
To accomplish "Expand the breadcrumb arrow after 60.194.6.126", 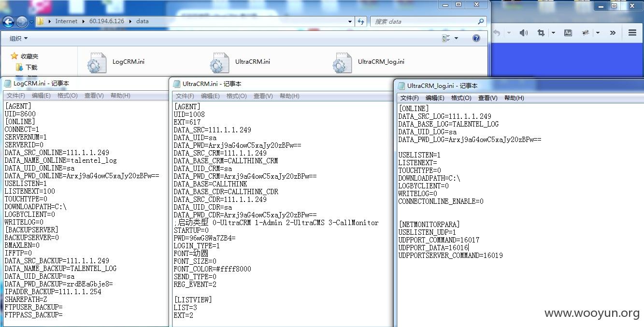I will (x=130, y=21).
